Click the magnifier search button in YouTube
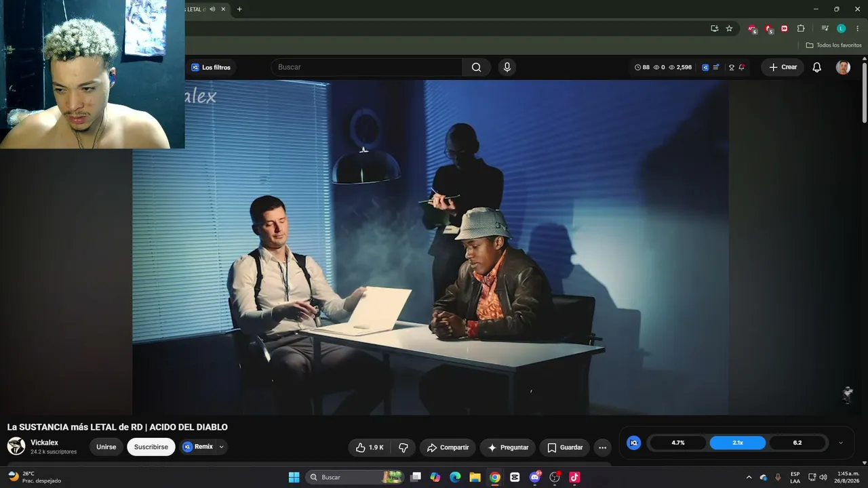 476,67
